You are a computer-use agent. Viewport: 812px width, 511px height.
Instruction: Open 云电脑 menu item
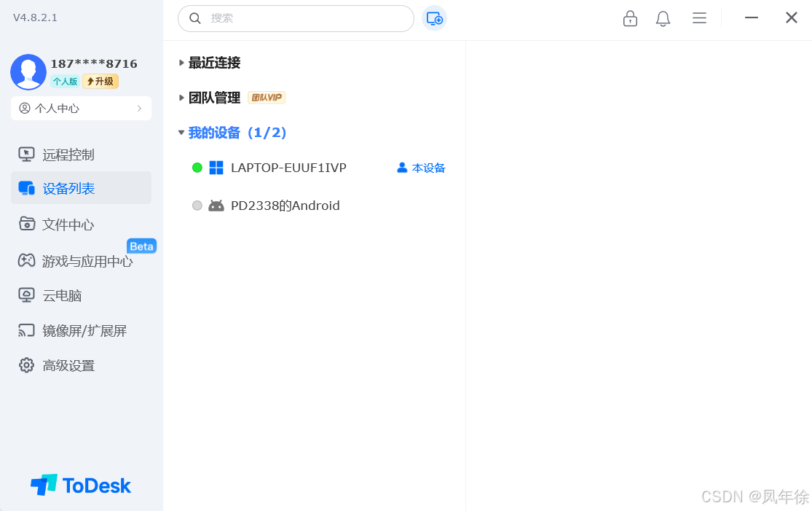point(82,295)
